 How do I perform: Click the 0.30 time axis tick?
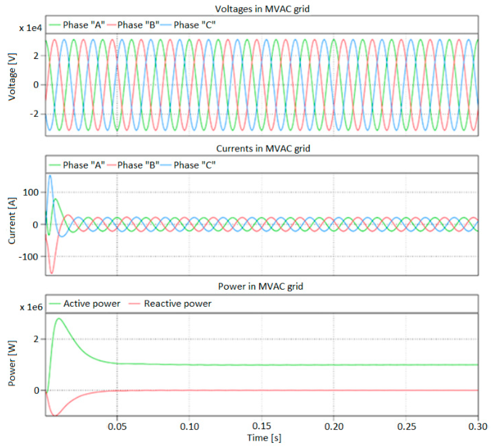tap(478, 426)
